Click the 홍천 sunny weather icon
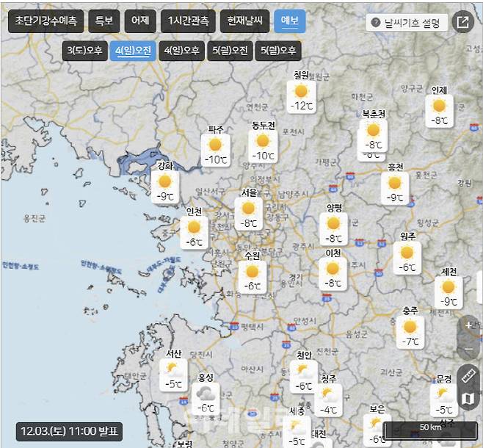The image size is (483, 448). (395, 183)
